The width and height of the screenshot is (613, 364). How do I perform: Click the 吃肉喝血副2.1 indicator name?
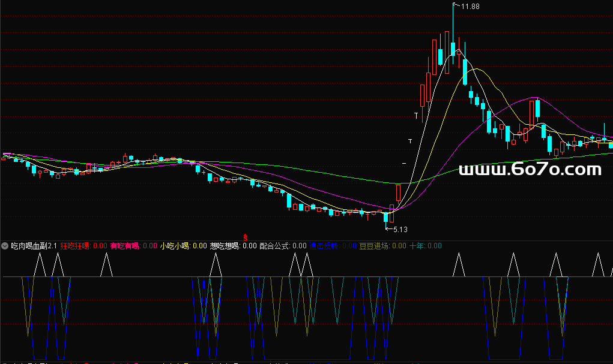point(34,246)
